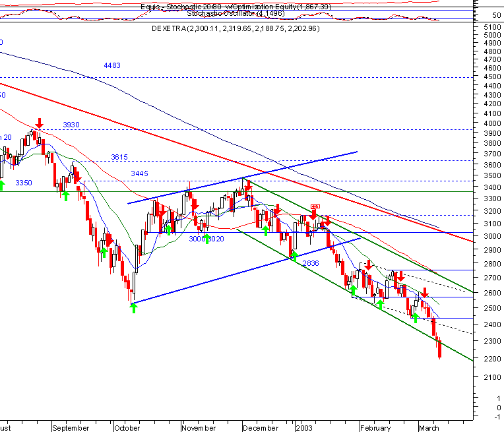Click the 2200 value on the price axis
This screenshot has height=432, width=504.
(x=492, y=359)
